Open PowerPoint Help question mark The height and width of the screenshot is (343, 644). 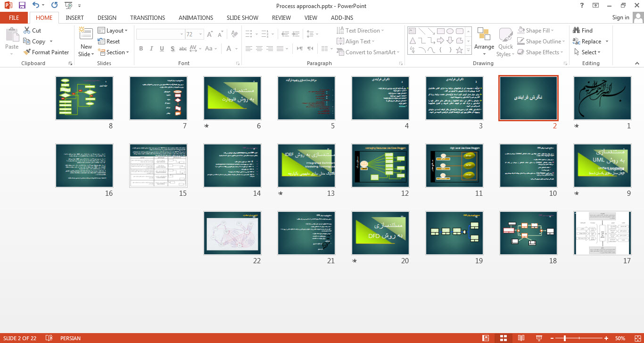coord(581,5)
